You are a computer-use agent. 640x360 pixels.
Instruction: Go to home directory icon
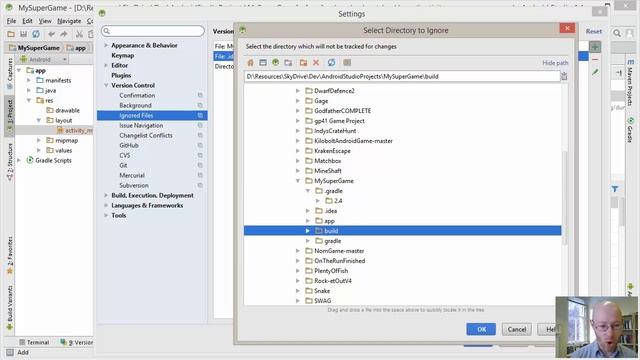250,62
